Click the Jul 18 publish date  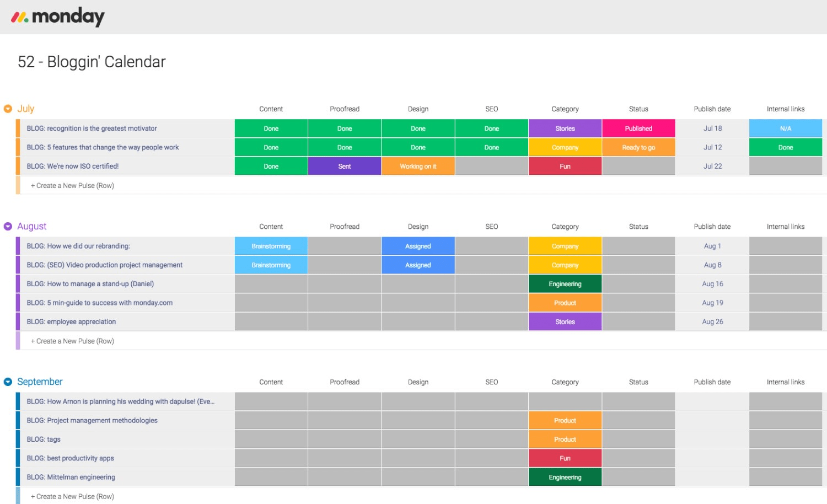pos(712,128)
